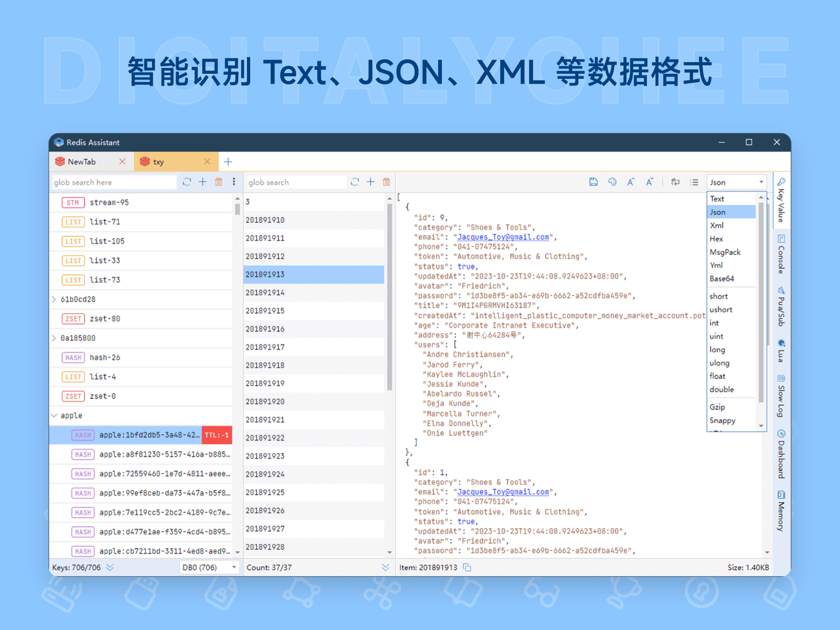Toggle list view mode in the editor
Image resolution: width=840 pixels, height=630 pixels.
click(694, 182)
